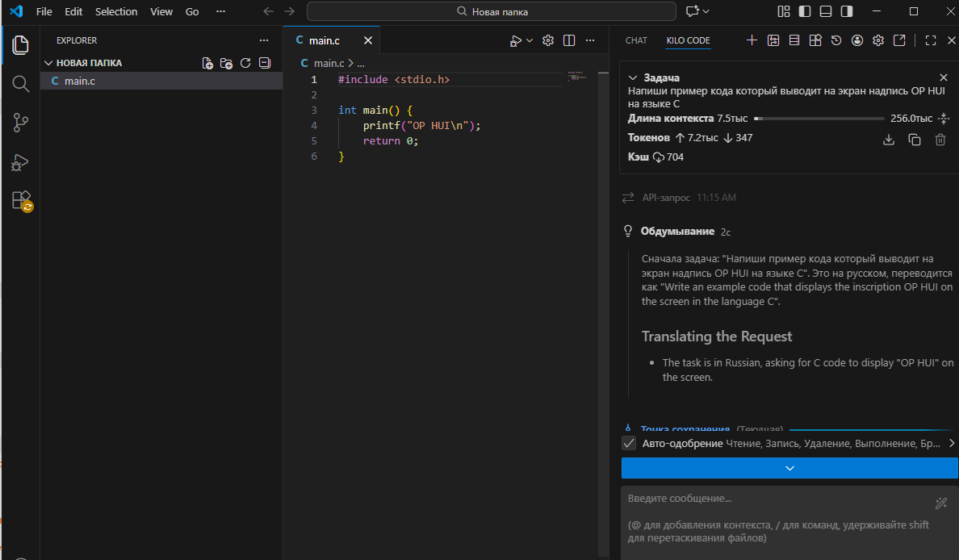Screen dimensions: 959x560
Task: Click the Введите сообщение message input field
Action: [x=775, y=516]
